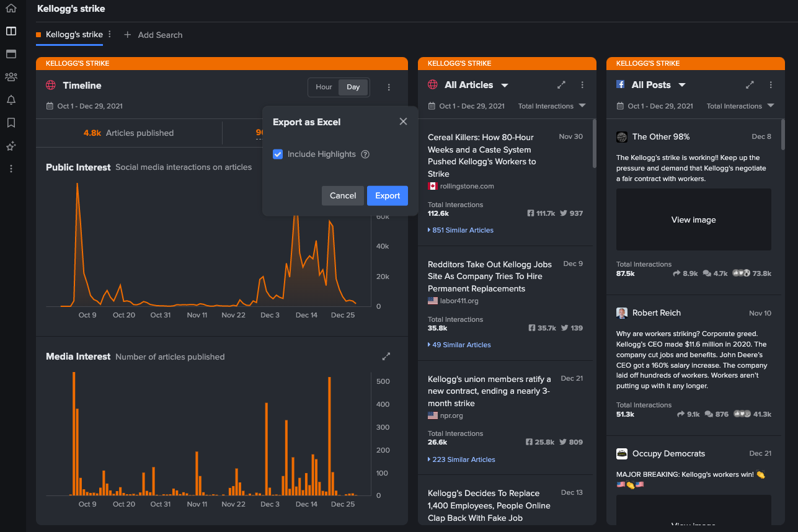Open the sidebar more options dots

coord(11,169)
